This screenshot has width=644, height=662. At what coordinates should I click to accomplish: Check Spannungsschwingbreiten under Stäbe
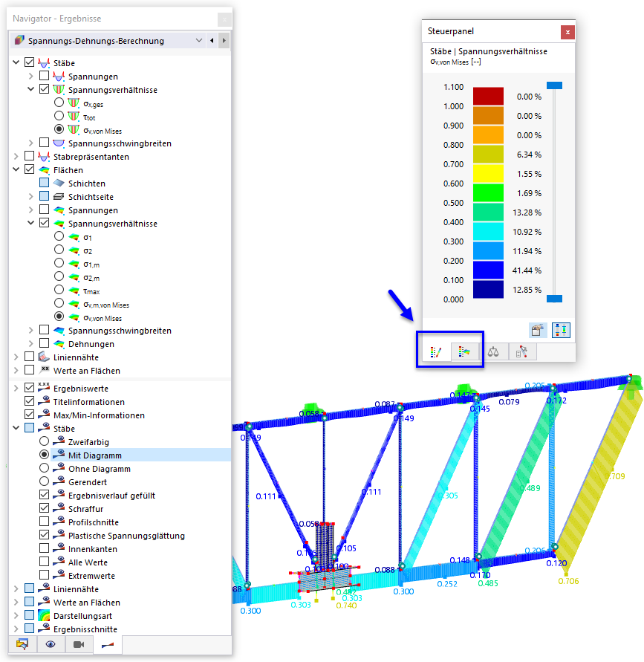click(x=44, y=142)
